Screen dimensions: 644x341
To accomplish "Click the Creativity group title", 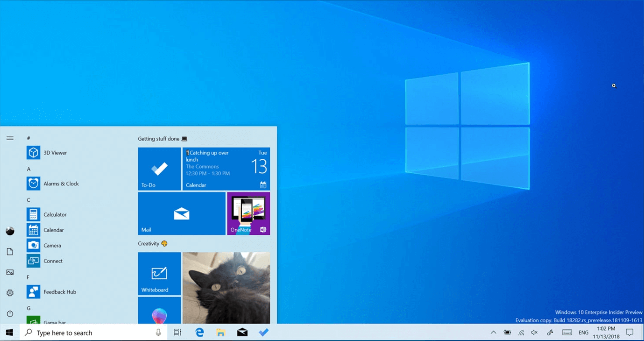I will pos(152,243).
